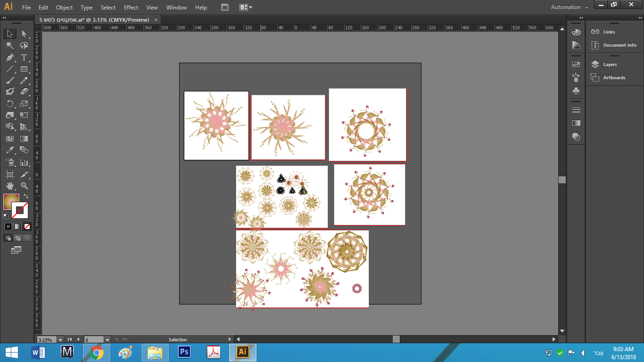This screenshot has height=362, width=644.
Task: Click the Rotate tool
Action: click(9, 104)
